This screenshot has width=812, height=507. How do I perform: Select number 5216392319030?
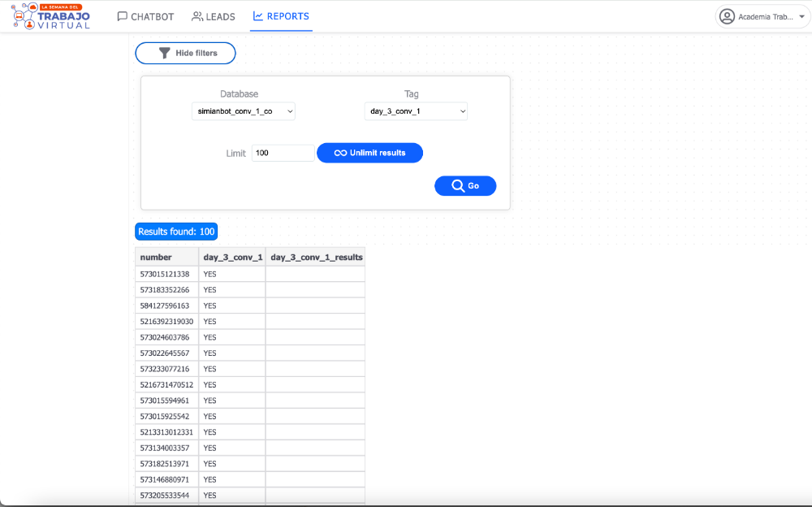pos(166,322)
